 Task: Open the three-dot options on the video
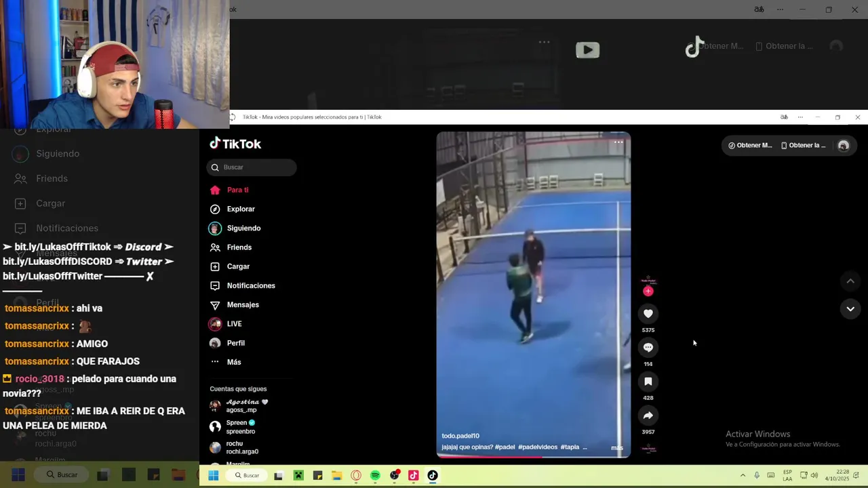click(618, 142)
